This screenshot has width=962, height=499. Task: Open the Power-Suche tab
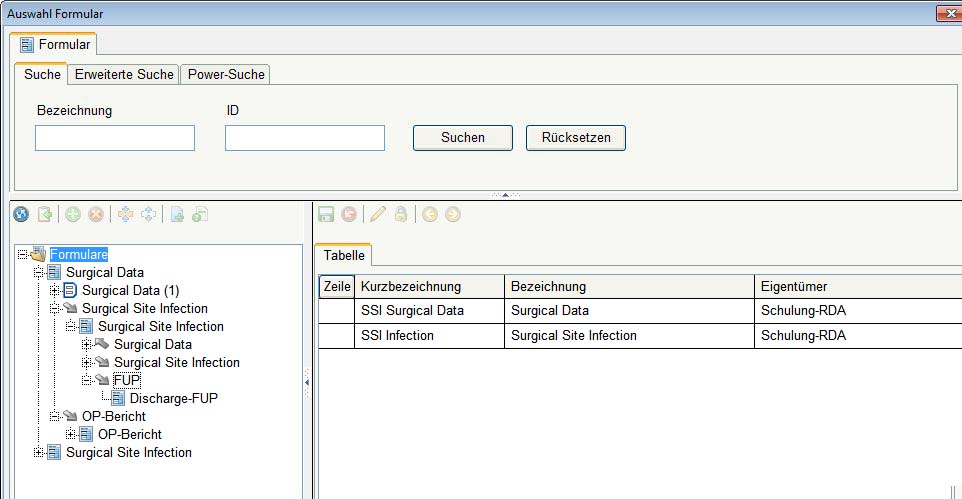pyautogui.click(x=226, y=75)
